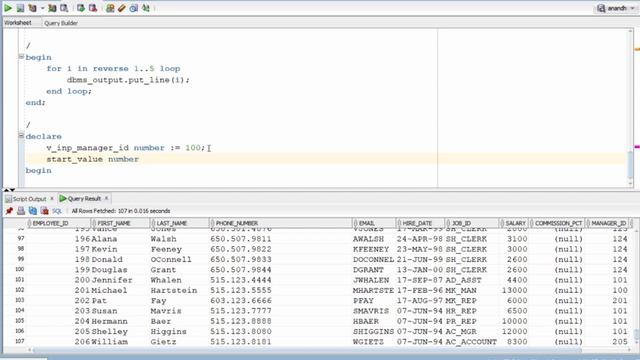The image size is (640, 360).
Task: Click the magenta marker in editor margin
Action: 637,147
